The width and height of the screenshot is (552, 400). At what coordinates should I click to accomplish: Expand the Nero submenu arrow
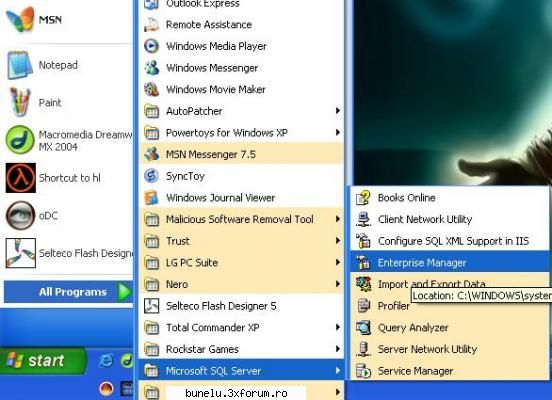[x=338, y=284]
